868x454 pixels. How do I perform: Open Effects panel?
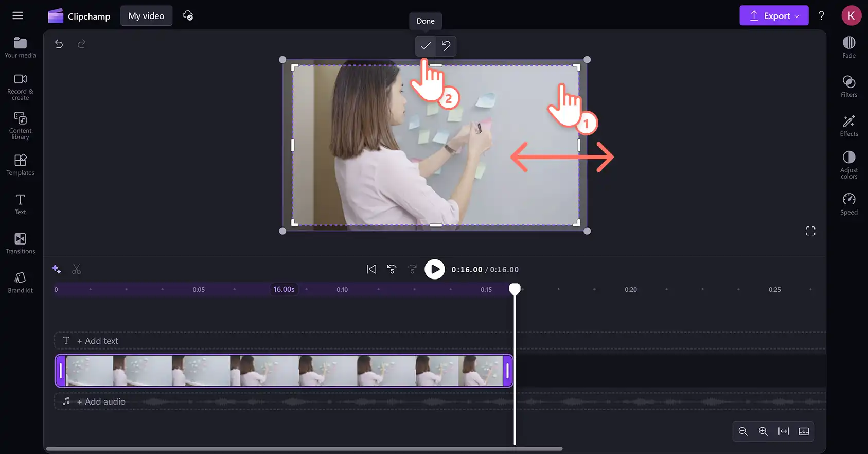click(849, 126)
